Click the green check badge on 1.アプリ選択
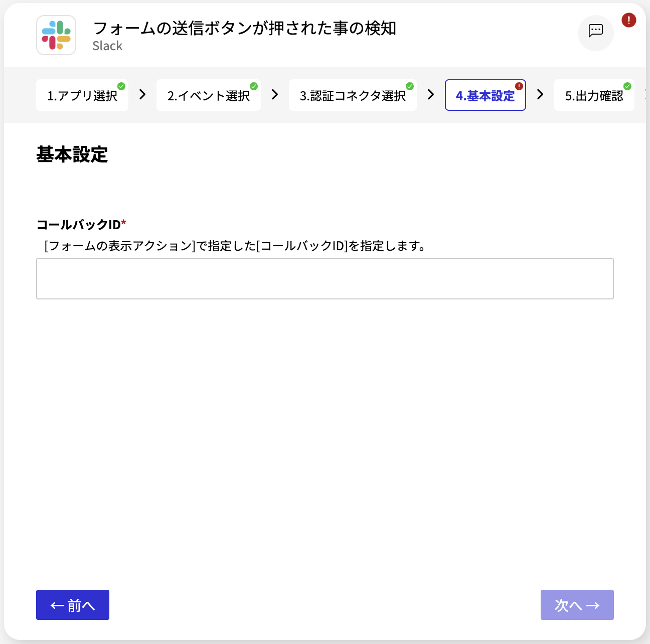Viewport: 650px width, 644px height. (121, 86)
